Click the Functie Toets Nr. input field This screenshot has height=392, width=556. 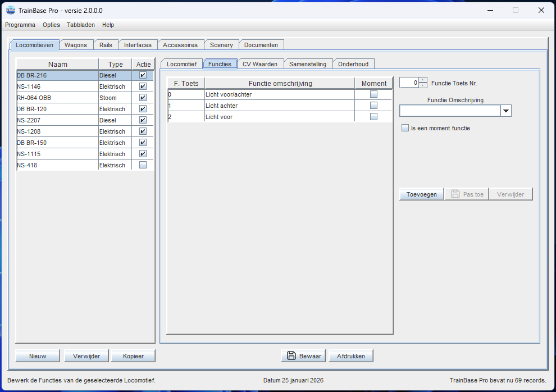409,83
